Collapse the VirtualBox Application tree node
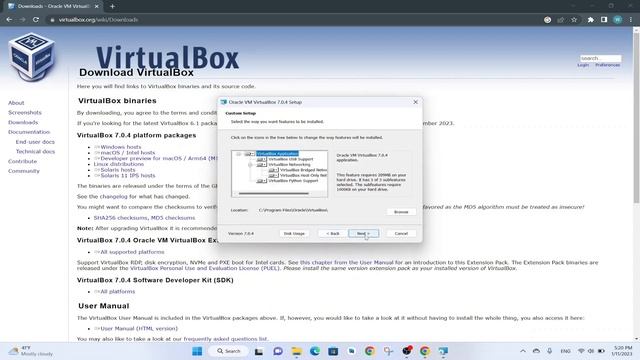The width and height of the screenshot is (640, 360). click(x=239, y=154)
